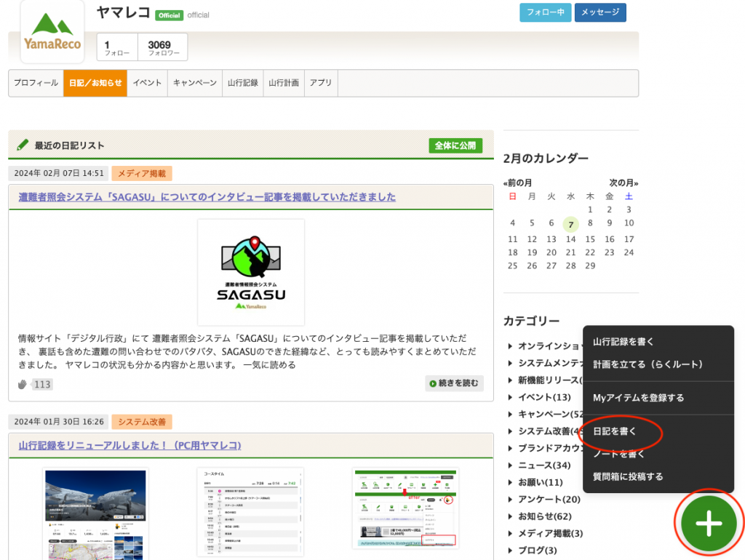Expand the メディア掲載(3) category arrow

tap(510, 534)
